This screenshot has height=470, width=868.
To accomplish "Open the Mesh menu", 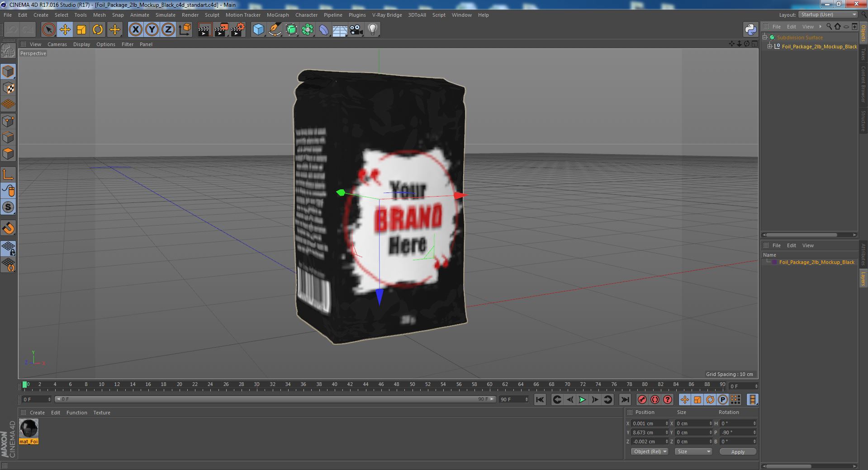I will (99, 15).
